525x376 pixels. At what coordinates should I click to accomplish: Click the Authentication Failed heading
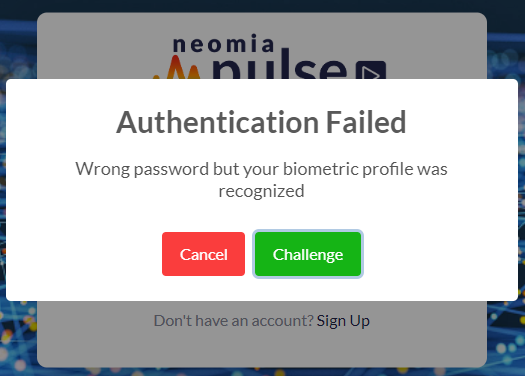261,122
